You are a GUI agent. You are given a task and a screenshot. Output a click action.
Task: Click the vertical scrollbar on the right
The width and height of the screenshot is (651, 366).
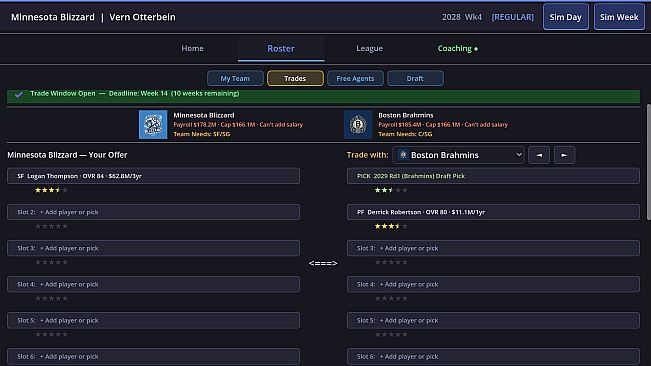pos(649,162)
